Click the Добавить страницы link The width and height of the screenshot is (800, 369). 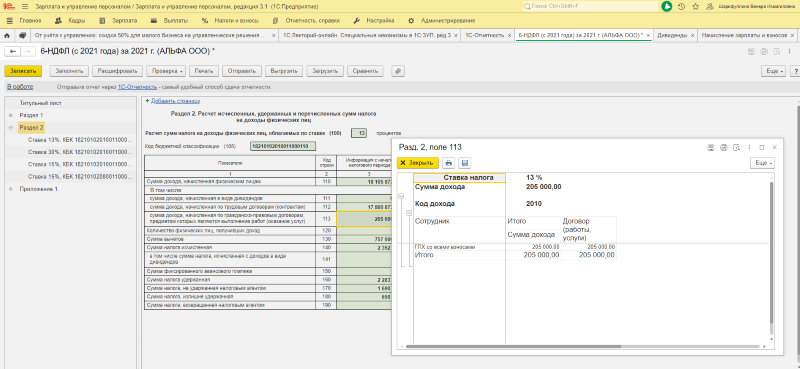[x=176, y=101]
